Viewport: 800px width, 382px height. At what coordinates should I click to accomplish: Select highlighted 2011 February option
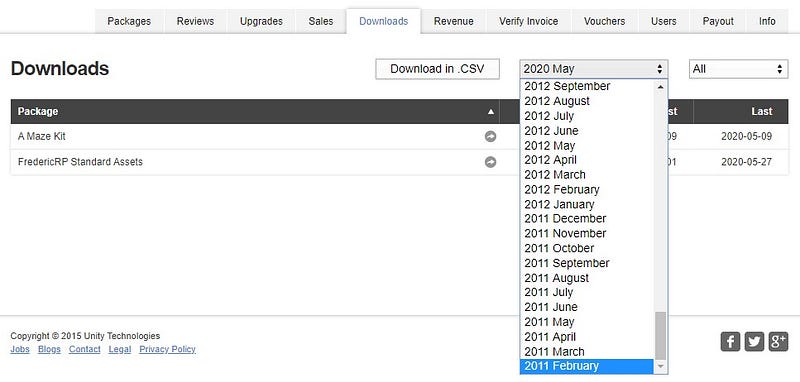coord(587,366)
